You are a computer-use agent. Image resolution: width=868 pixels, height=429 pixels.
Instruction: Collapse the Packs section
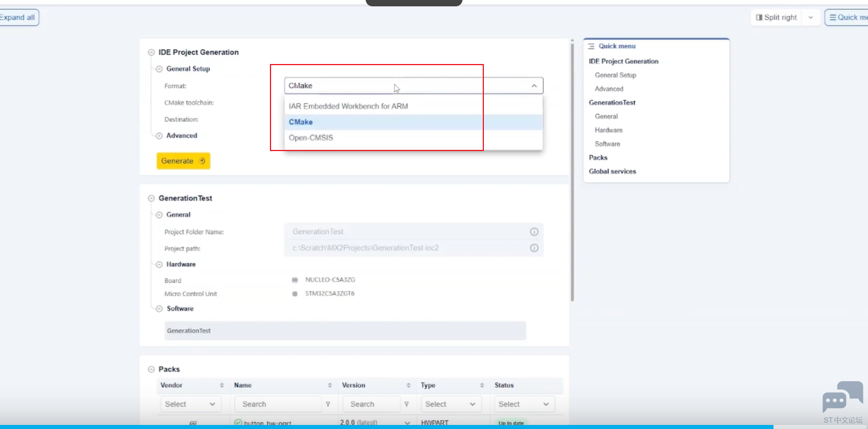click(x=151, y=370)
